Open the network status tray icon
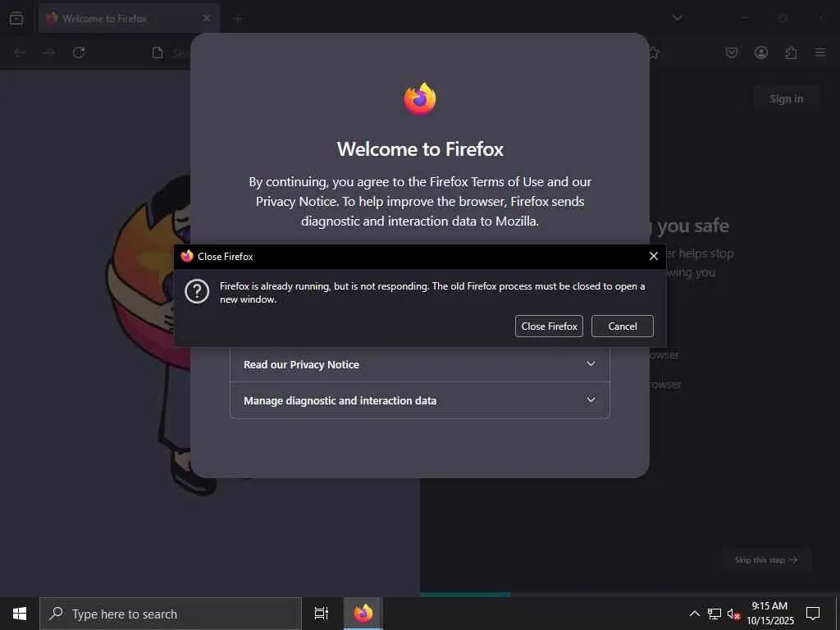Image resolution: width=840 pixels, height=630 pixels. pyautogui.click(x=714, y=614)
